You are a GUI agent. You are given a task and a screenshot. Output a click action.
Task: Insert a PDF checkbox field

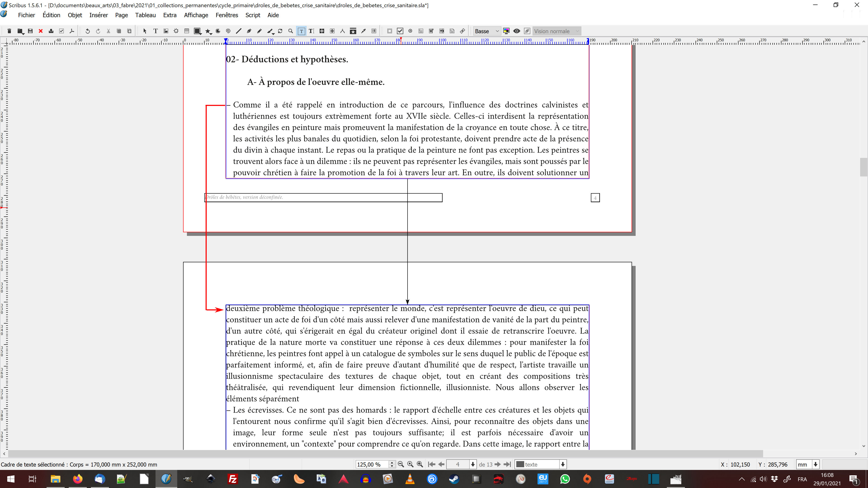point(400,31)
